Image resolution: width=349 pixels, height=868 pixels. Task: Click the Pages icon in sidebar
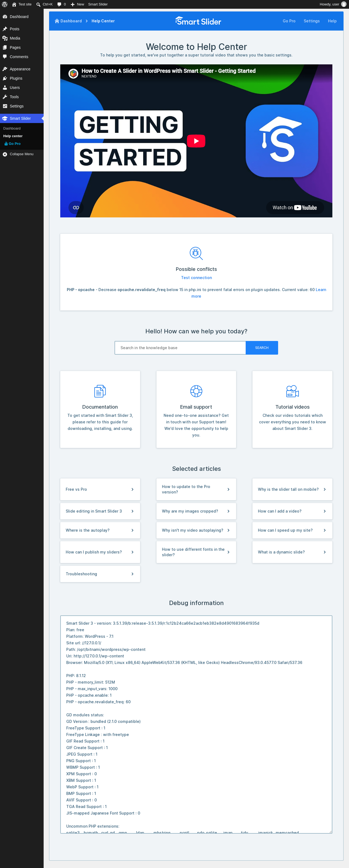(5, 47)
